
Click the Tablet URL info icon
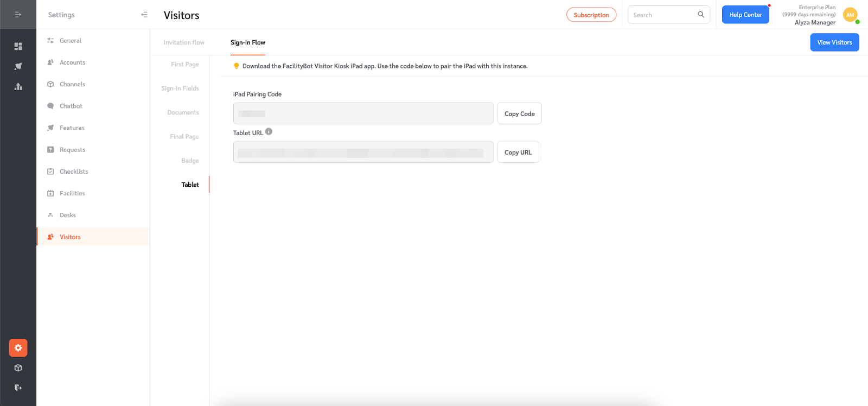point(269,131)
